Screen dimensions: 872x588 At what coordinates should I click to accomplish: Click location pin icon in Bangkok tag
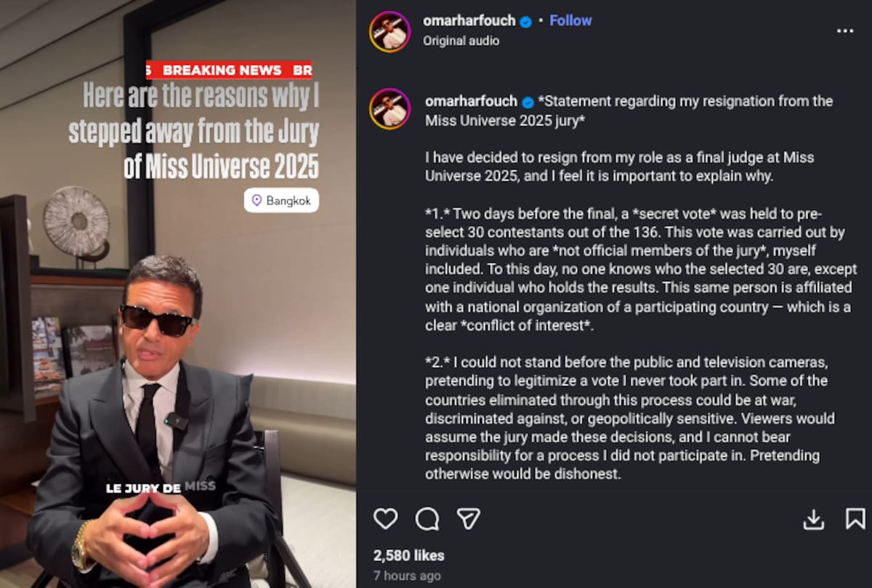[257, 201]
